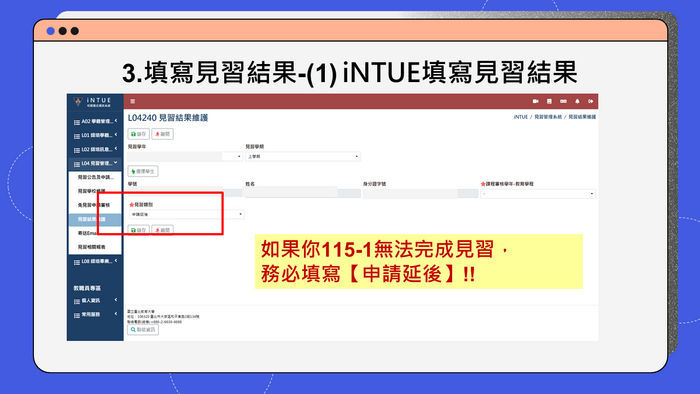This screenshot has height=394, width=700.
Task: Open the 課程審核學年-教育學程 dropdown
Action: pyautogui.click(x=538, y=194)
